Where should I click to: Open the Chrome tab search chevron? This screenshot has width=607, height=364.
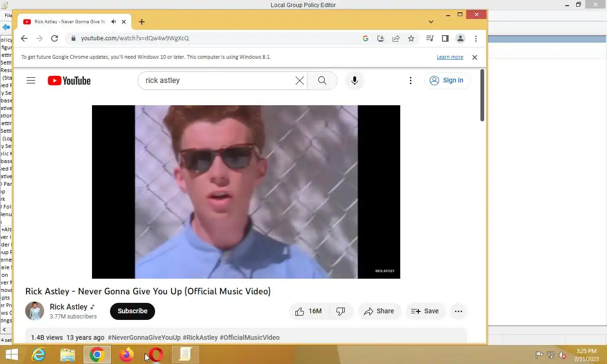click(431, 22)
